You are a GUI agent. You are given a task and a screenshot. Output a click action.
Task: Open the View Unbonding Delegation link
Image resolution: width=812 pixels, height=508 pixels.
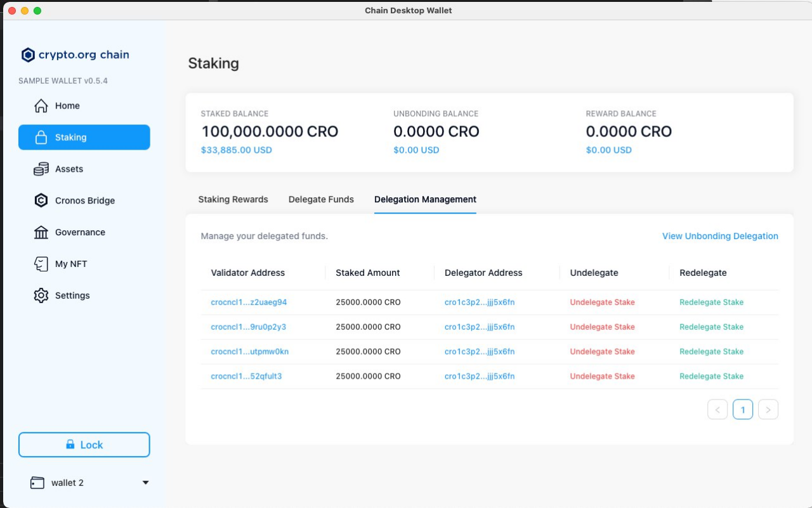[x=720, y=236]
